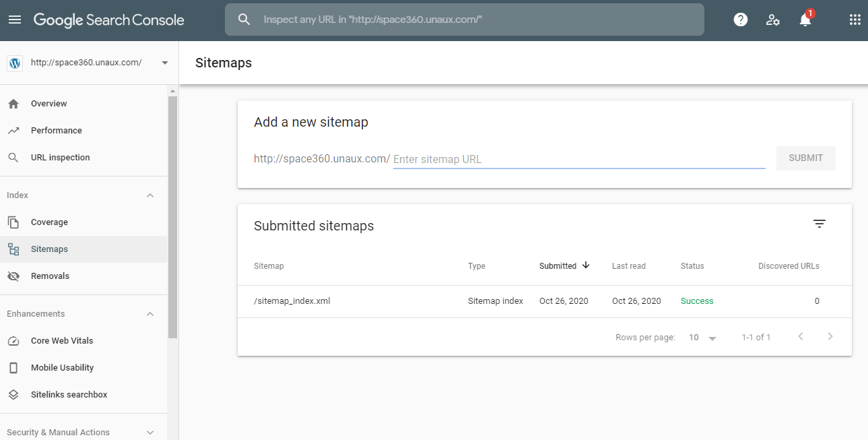Screen dimensions: 868x440
Task: Open the /sitemap_index.xml sitemap entry
Action: coord(292,301)
